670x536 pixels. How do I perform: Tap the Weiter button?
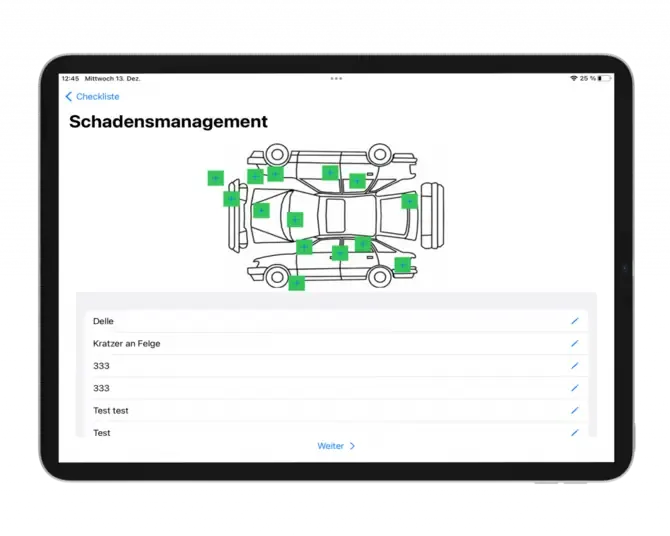(336, 446)
